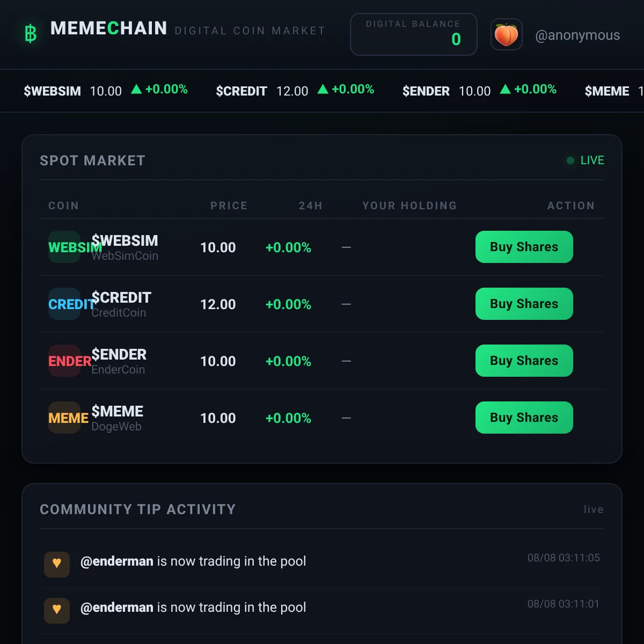Screen dimensions: 644x644
Task: Select $CREDIT in the ticker strip
Action: point(241,91)
